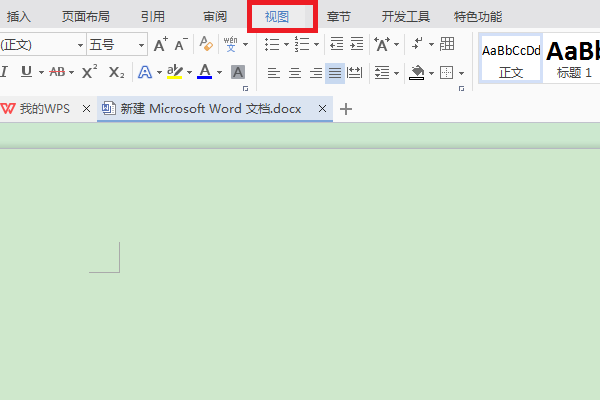Click the Increase Font Size icon
This screenshot has height=400, width=600.
point(161,44)
